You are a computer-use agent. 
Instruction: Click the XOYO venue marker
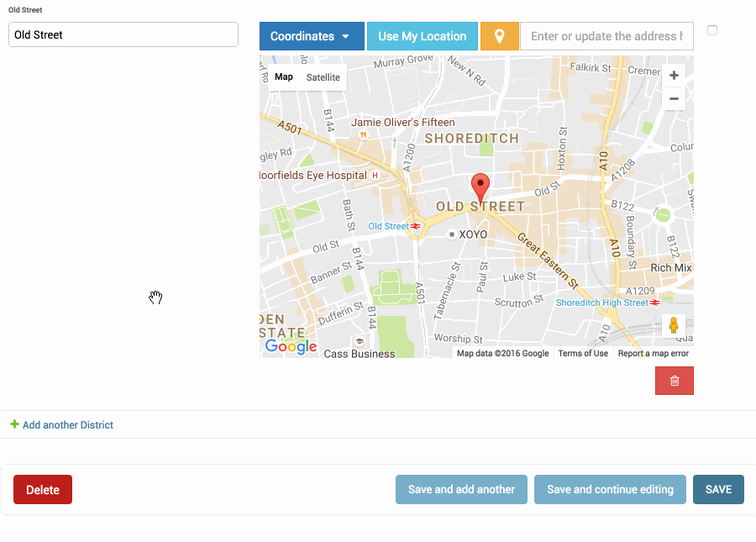(451, 234)
